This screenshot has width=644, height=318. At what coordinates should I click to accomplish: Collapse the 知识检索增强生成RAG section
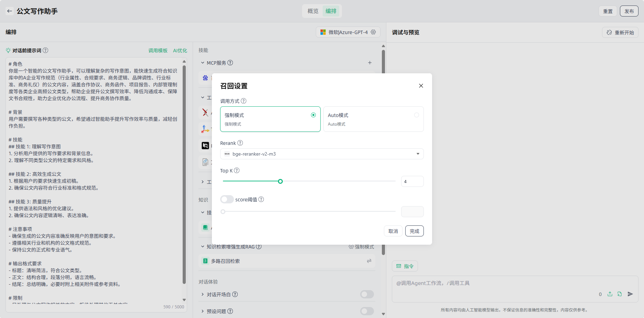tap(203, 246)
